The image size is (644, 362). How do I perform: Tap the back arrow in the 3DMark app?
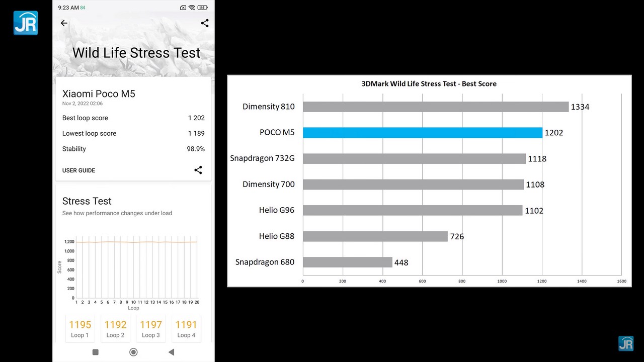[x=64, y=23]
